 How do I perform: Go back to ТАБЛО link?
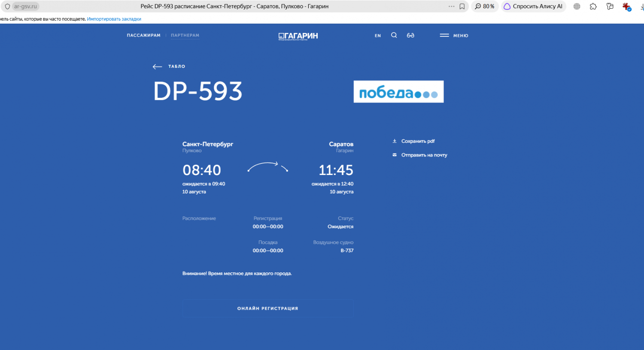tap(176, 66)
